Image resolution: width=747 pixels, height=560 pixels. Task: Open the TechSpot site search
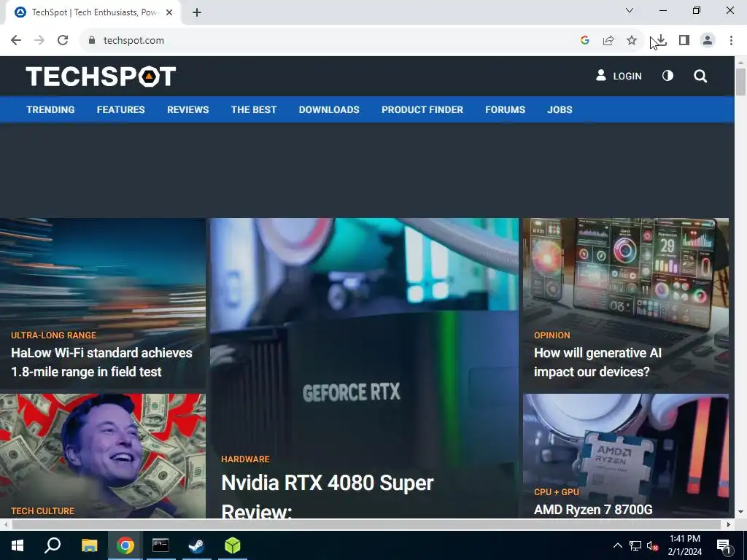(700, 76)
